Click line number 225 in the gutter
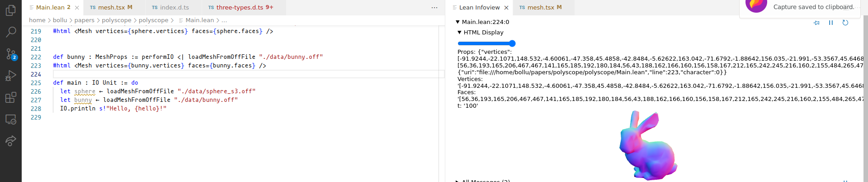Screen dimensions: 868x182 [36, 83]
